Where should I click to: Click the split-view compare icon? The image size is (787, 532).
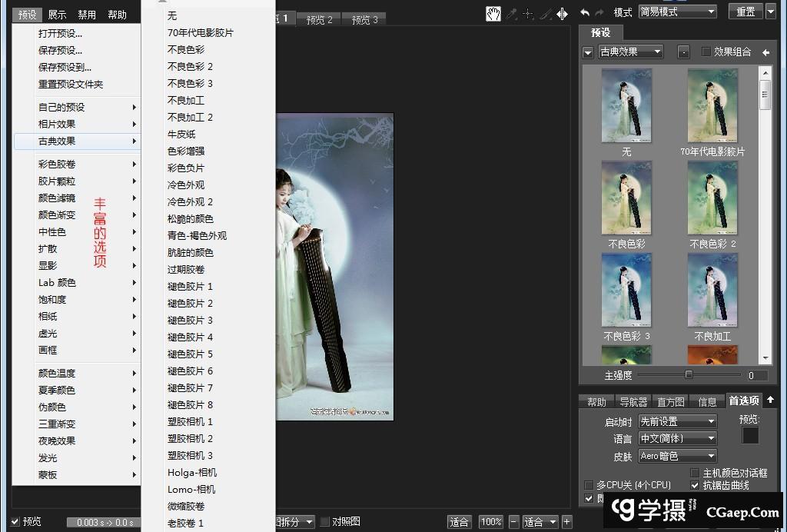[562, 13]
